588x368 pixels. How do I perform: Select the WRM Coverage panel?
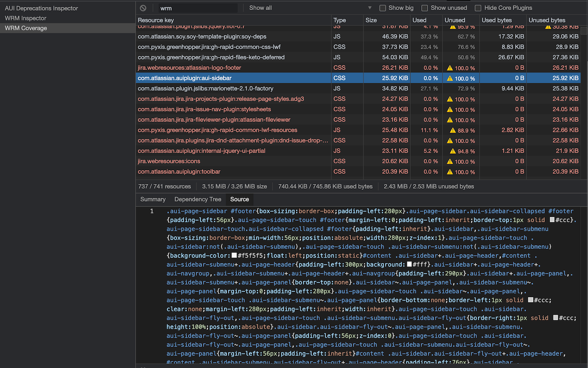click(68, 28)
